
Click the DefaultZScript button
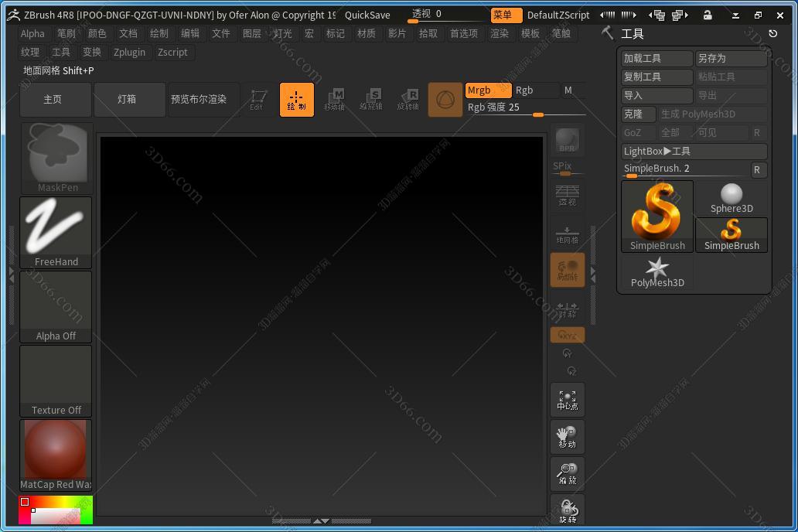(558, 15)
